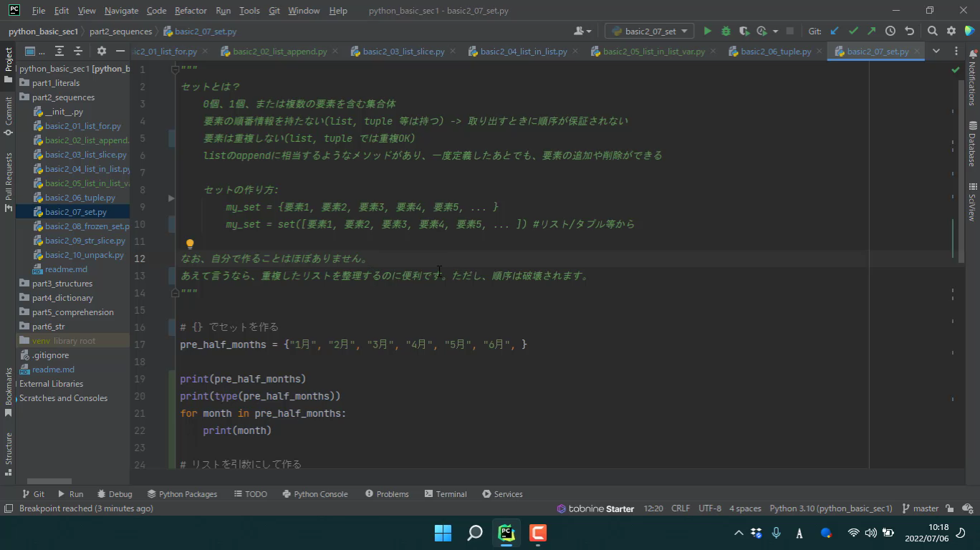Push commits with the Git green arrow

(871, 31)
